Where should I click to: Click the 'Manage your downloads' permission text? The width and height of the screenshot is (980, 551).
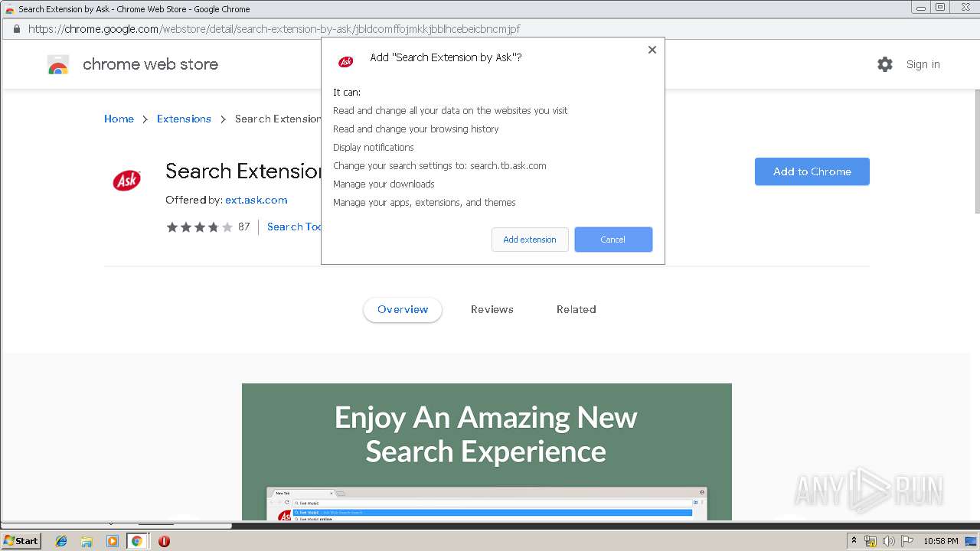[x=384, y=184]
